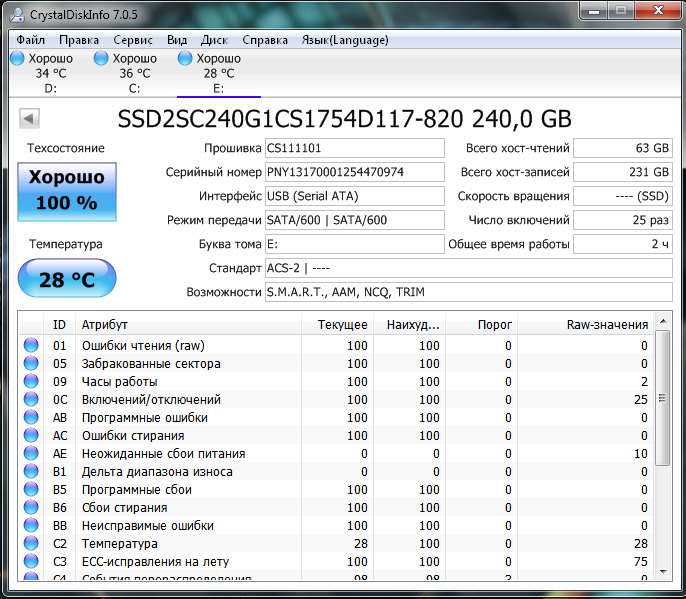Click the 28 °C temperature button
Image resolution: width=686 pixels, height=599 pixels.
pos(67,278)
